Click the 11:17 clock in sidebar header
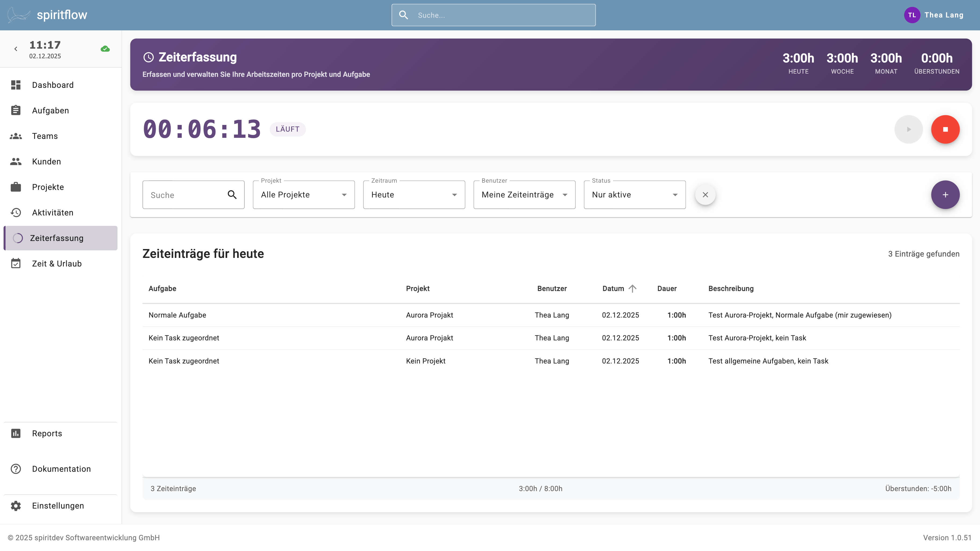The image size is (980, 551). [x=45, y=45]
